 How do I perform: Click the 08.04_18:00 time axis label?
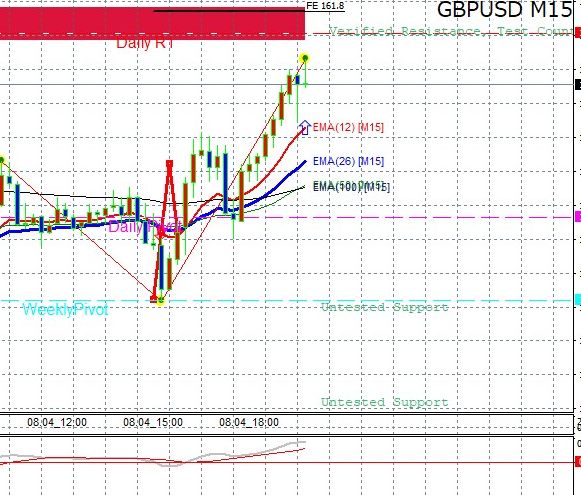249,422
